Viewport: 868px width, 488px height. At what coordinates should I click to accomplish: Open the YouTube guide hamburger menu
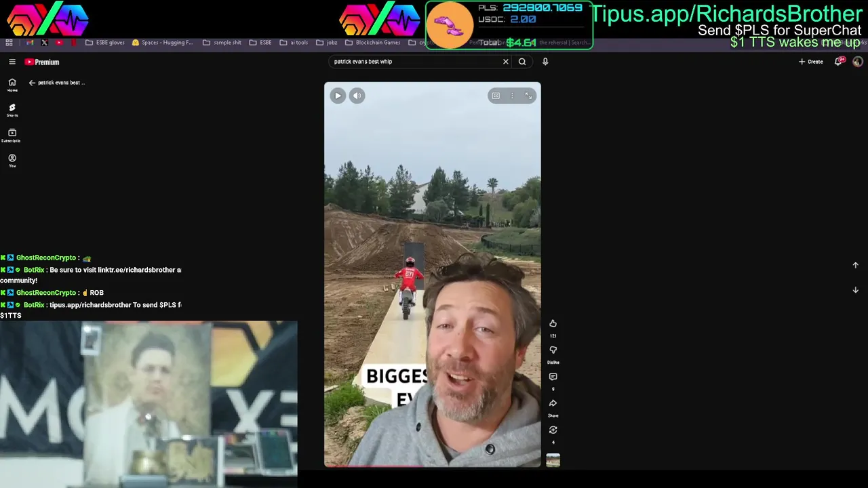click(x=12, y=62)
